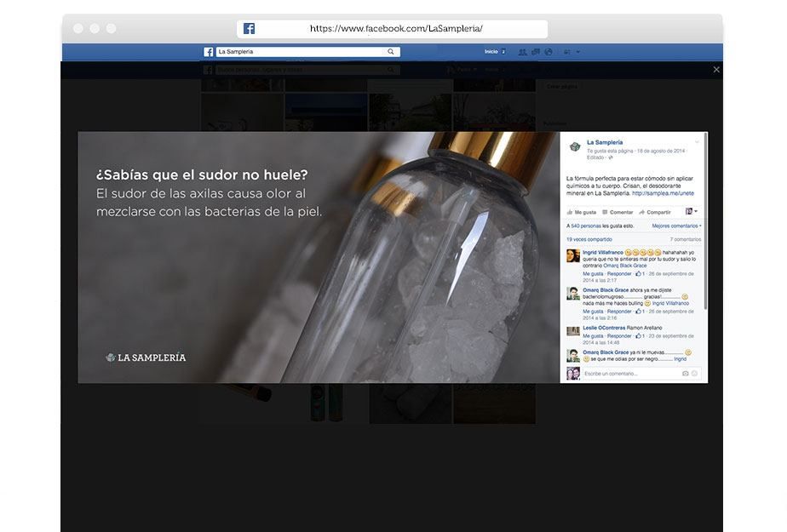The image size is (787, 532).
Task: Go to Inicio in the top bar
Action: pos(491,52)
